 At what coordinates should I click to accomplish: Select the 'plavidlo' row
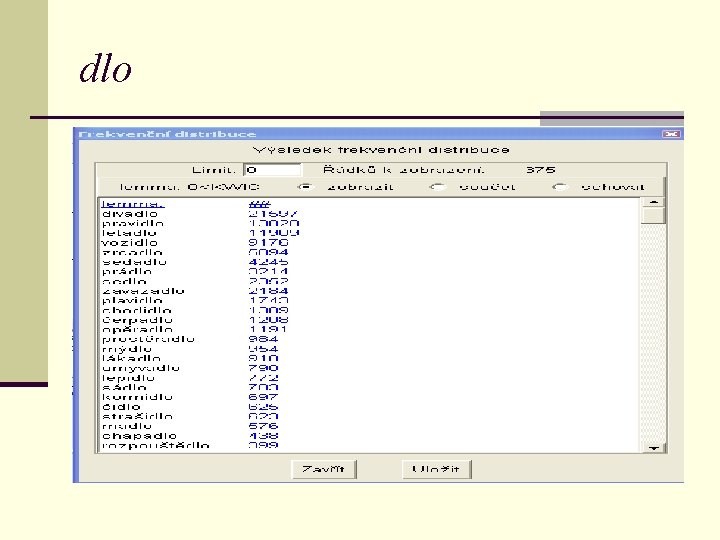click(x=195, y=301)
